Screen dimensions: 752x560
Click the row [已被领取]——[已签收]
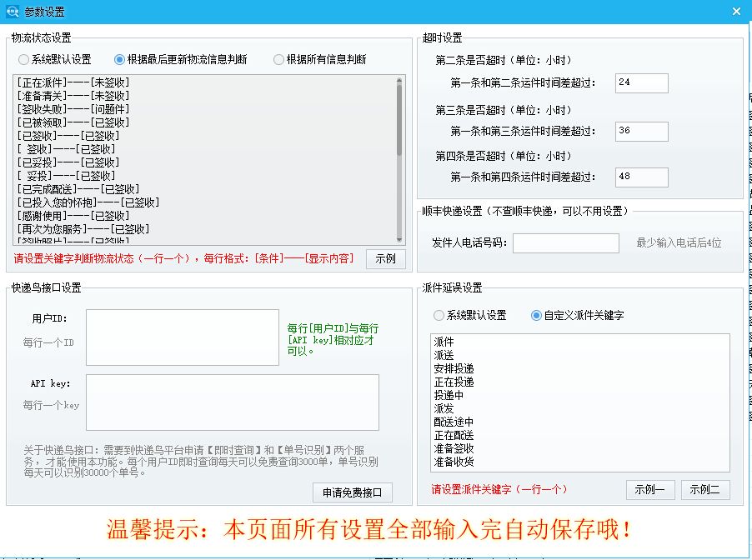(x=73, y=122)
